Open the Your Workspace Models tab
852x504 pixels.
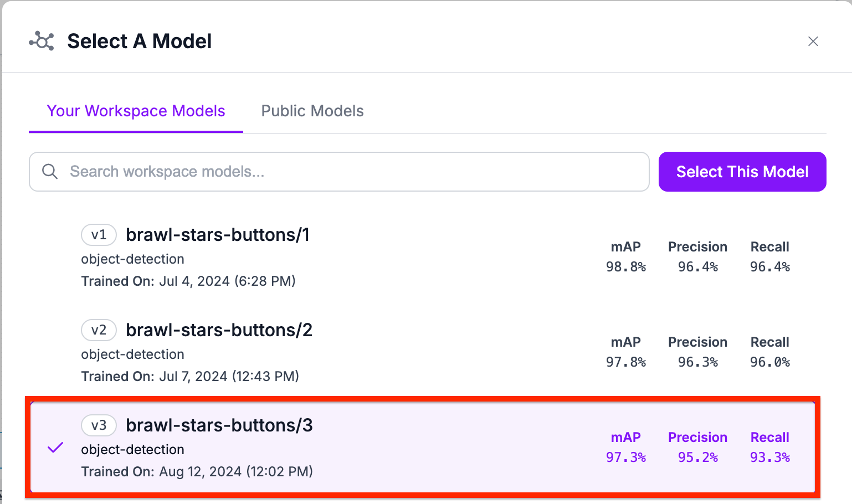click(x=136, y=111)
